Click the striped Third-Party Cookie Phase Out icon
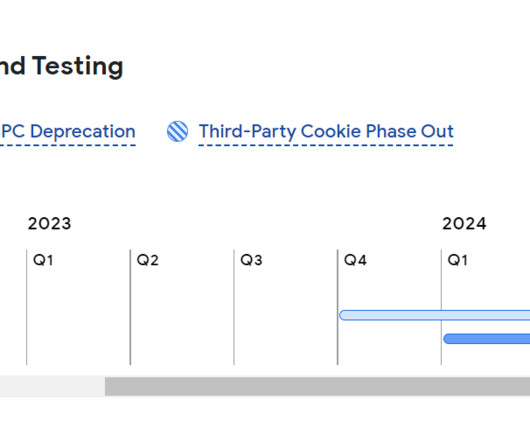This screenshot has width=530, height=443. [x=177, y=131]
